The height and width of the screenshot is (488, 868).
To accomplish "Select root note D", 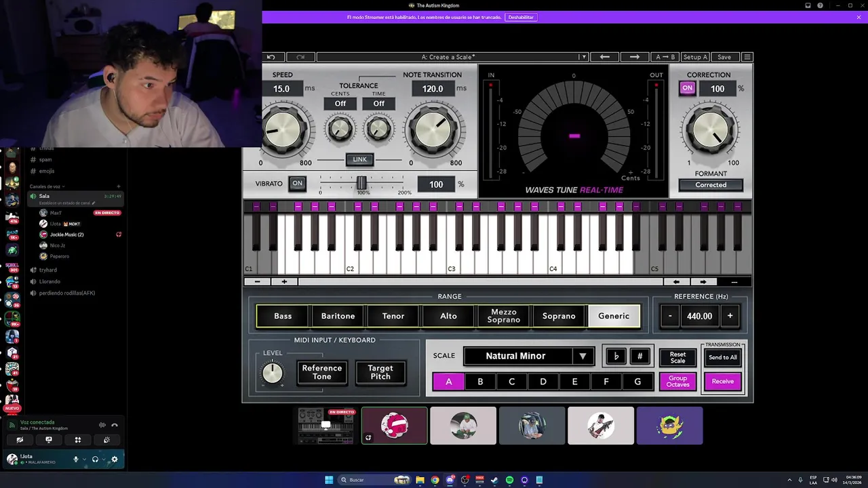I will pyautogui.click(x=542, y=382).
